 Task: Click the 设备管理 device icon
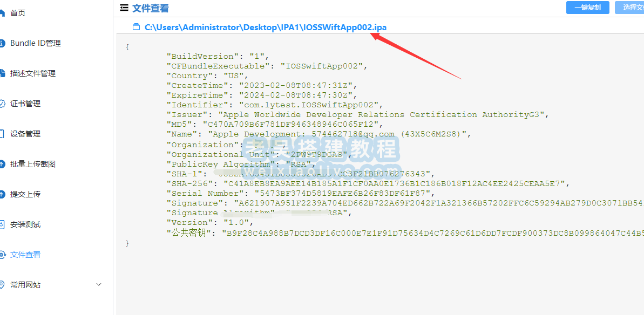2,134
